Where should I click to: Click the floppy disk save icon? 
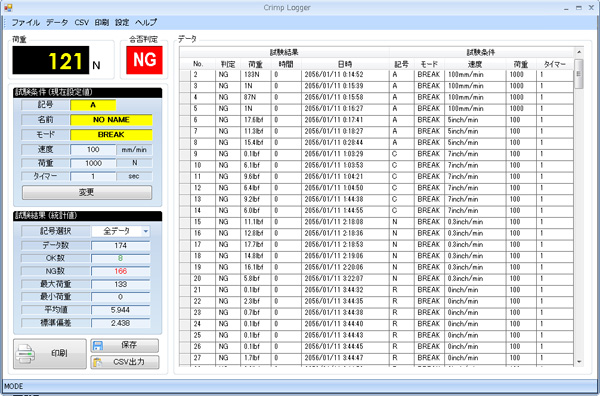(x=98, y=345)
